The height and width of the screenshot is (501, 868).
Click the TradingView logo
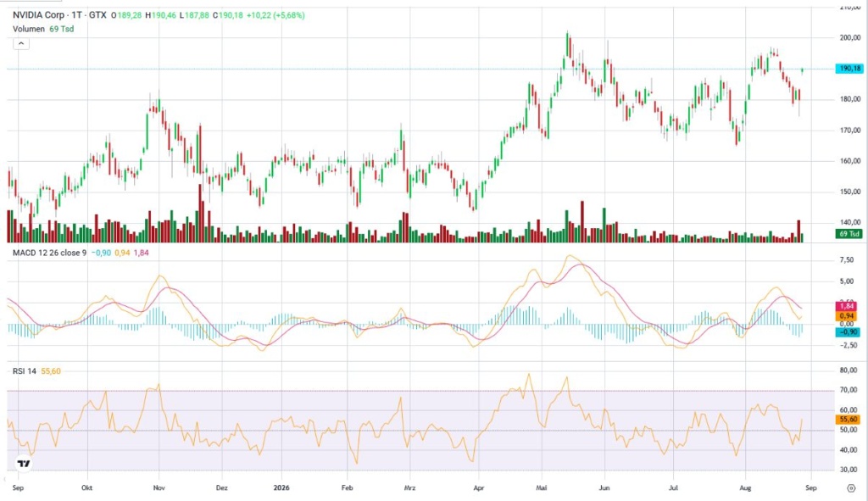point(23,464)
